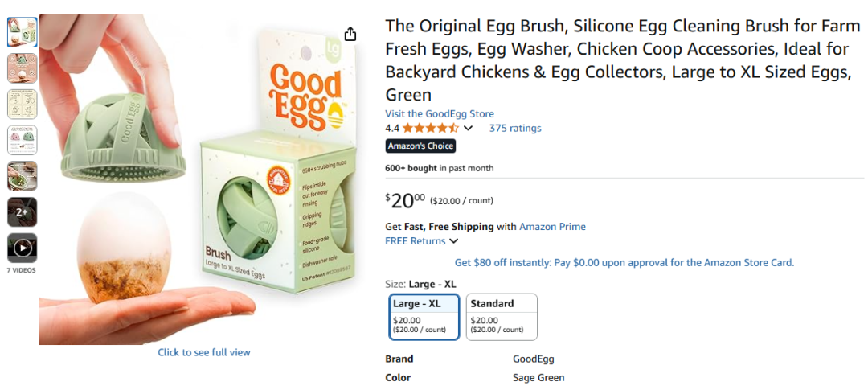Open the 2+ more images thumbnail

click(x=22, y=211)
